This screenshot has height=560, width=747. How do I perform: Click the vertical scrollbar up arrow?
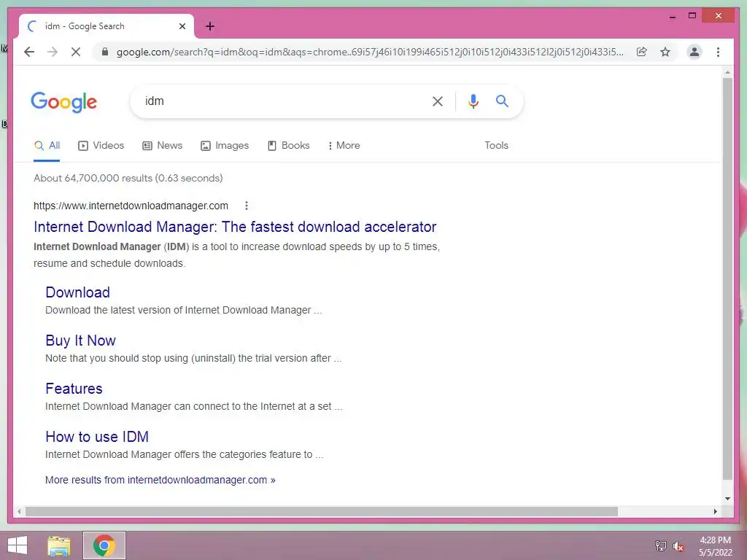(727, 72)
